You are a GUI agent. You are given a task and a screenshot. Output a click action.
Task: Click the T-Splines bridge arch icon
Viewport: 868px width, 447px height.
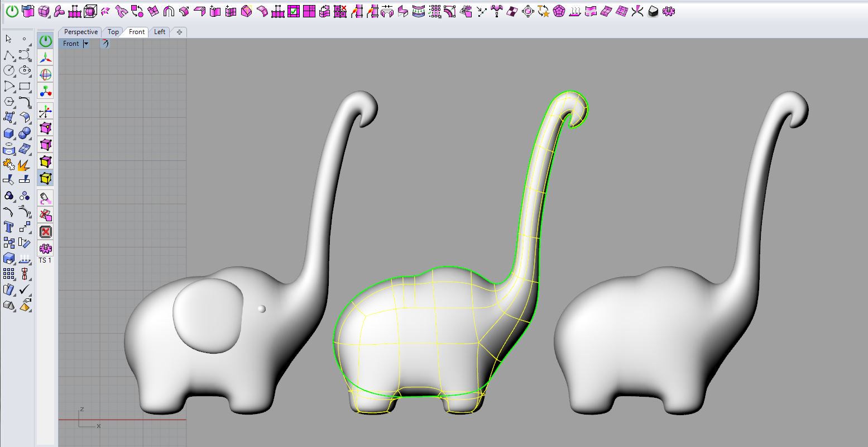pyautogui.click(x=169, y=11)
